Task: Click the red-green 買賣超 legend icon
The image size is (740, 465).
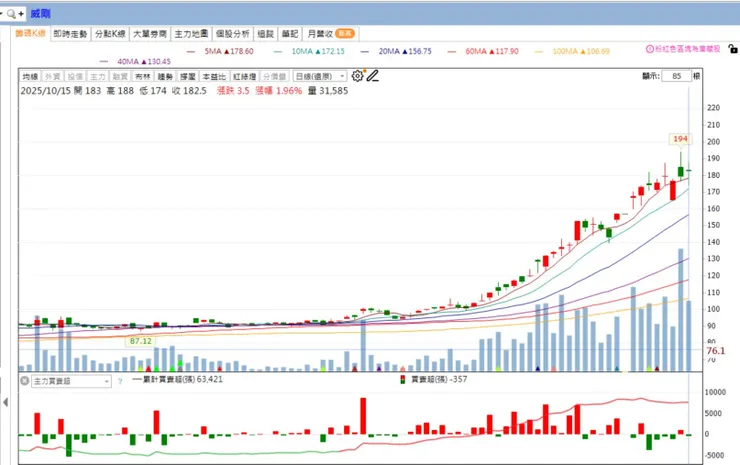Action: [403, 380]
